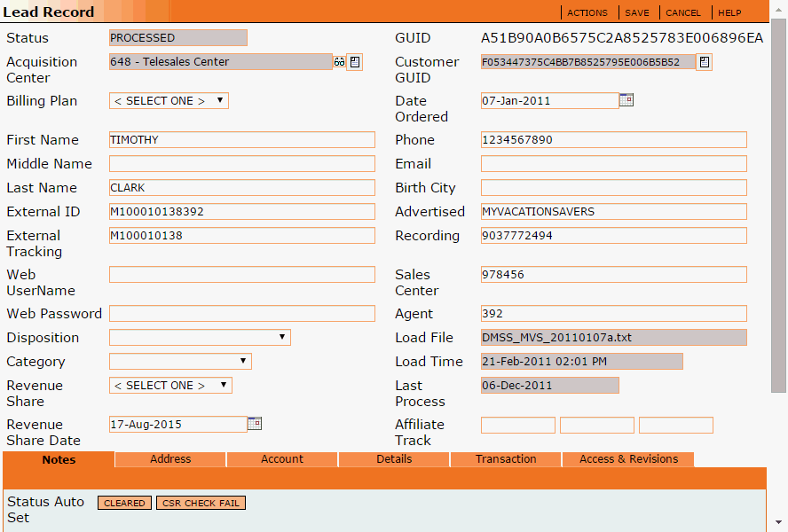Open the Acquisition Center record document icon

[355, 62]
